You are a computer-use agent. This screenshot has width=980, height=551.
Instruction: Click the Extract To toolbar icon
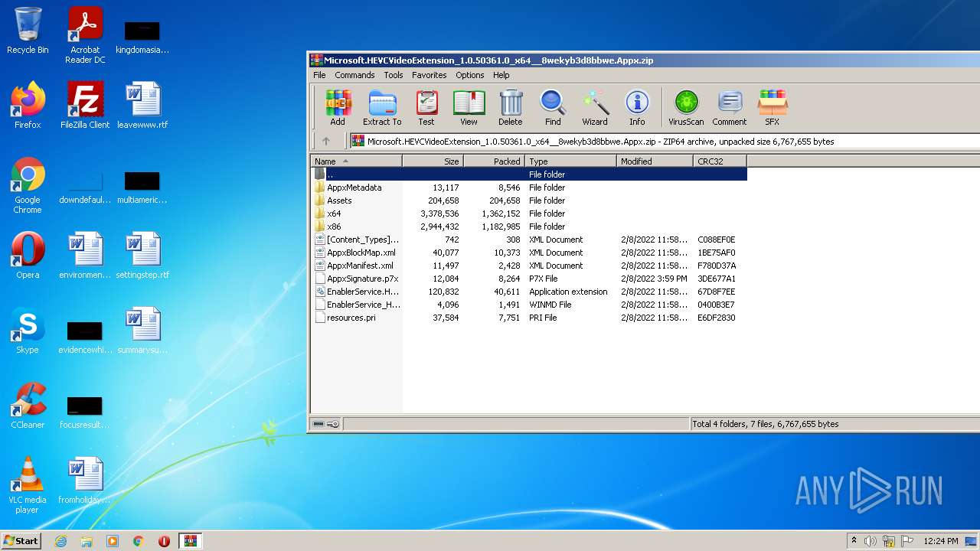[382, 108]
